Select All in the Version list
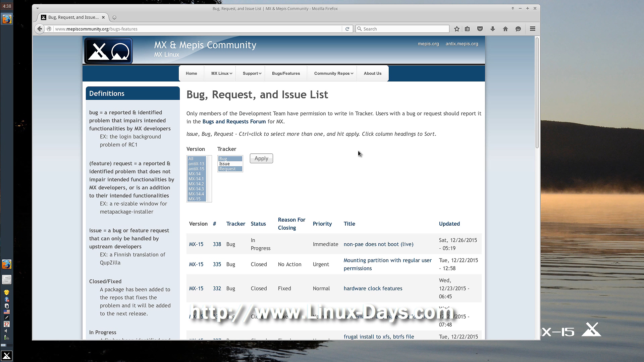 pyautogui.click(x=197, y=159)
